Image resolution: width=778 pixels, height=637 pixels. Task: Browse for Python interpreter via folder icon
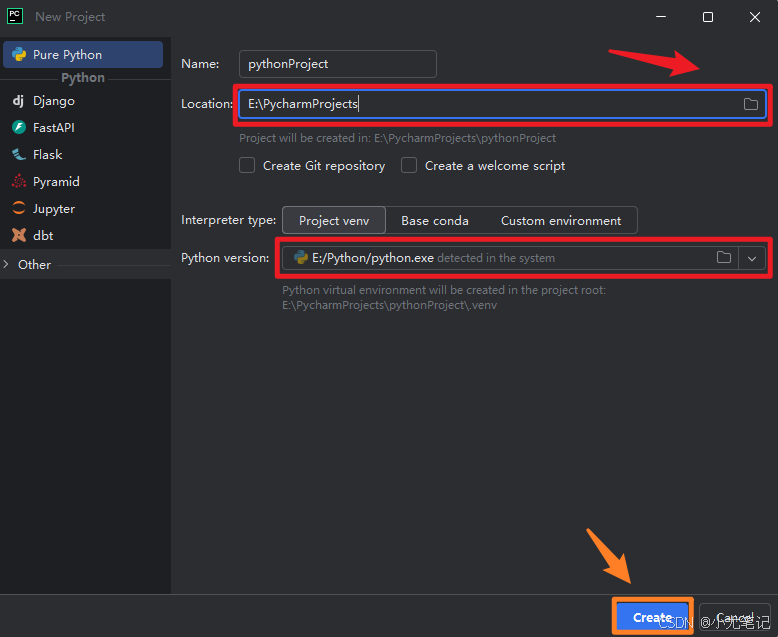point(724,257)
